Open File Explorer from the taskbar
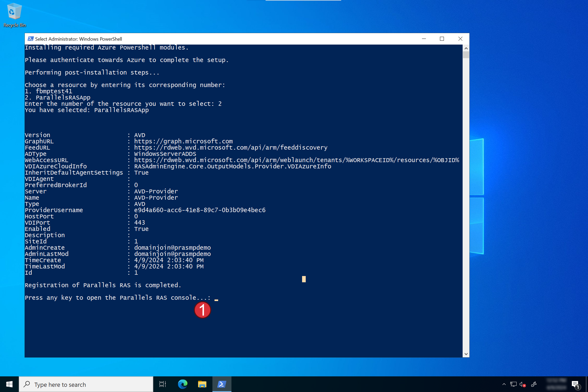This screenshot has height=392, width=588. pos(202,384)
